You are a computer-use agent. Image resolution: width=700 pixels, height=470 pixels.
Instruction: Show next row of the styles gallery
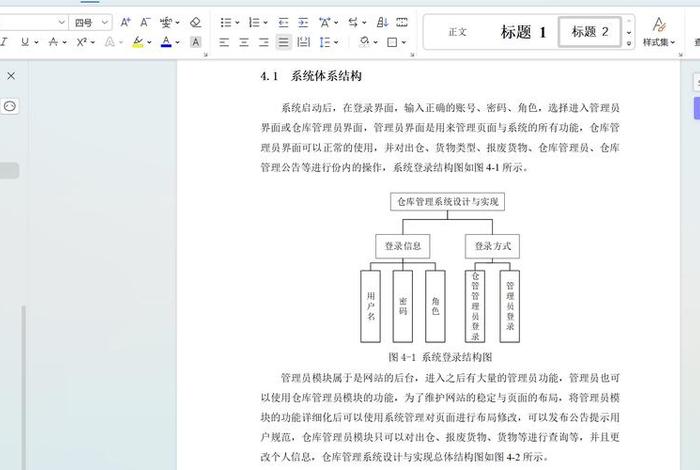point(629,32)
